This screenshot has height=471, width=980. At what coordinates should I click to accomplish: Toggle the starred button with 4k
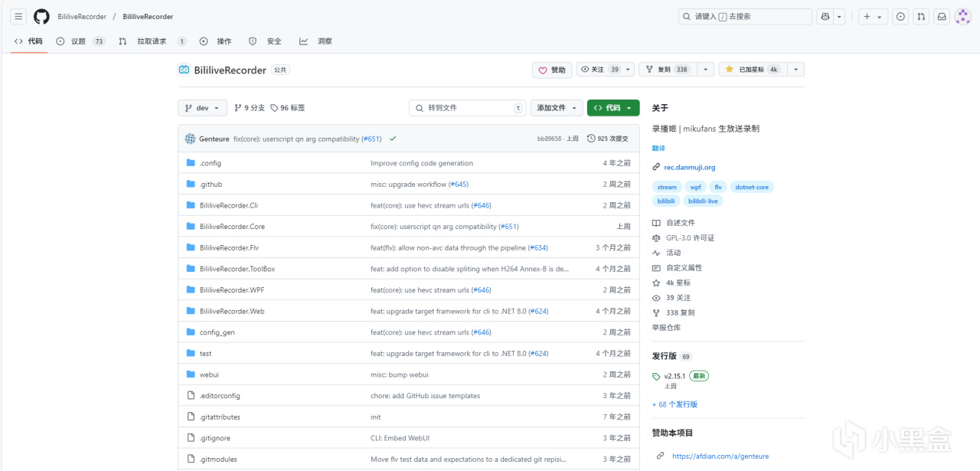pos(752,70)
